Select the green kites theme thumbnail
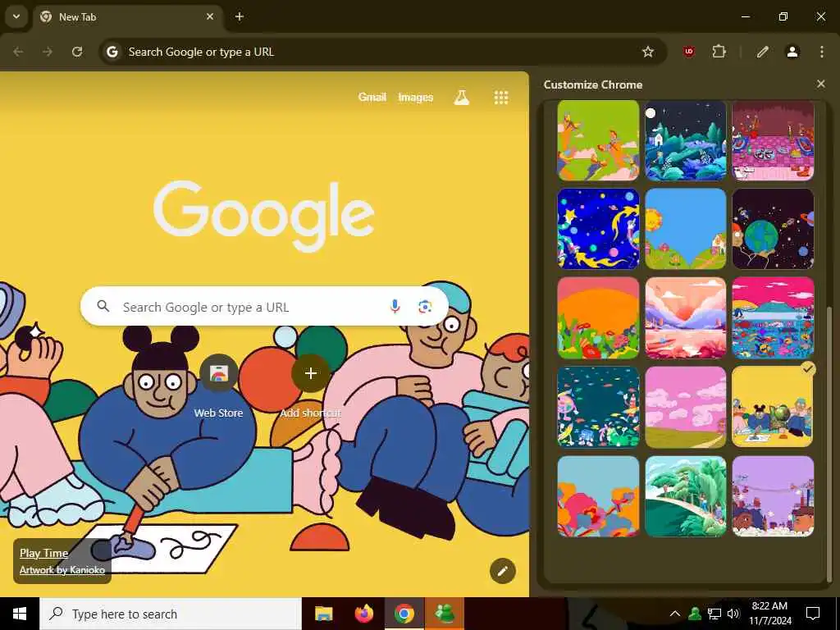The width and height of the screenshot is (840, 630). (598, 140)
